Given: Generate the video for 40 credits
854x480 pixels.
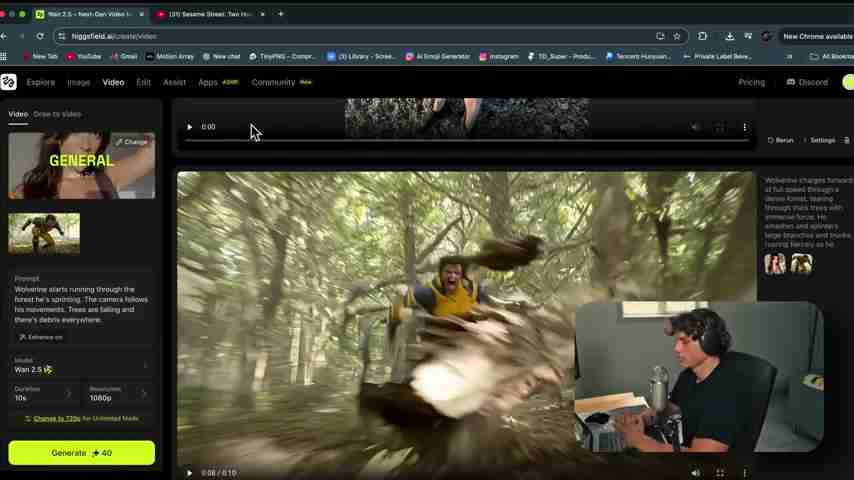Looking at the screenshot, I should pos(82,453).
